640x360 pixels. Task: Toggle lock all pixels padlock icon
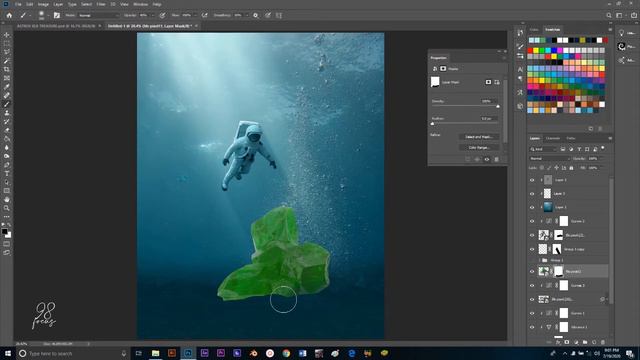[x=571, y=168]
